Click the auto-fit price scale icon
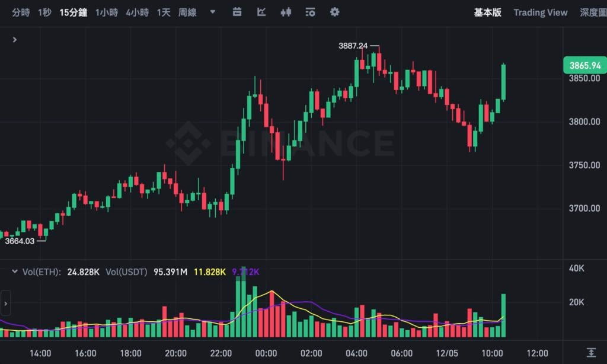The width and height of the screenshot is (607, 364). pos(591,352)
